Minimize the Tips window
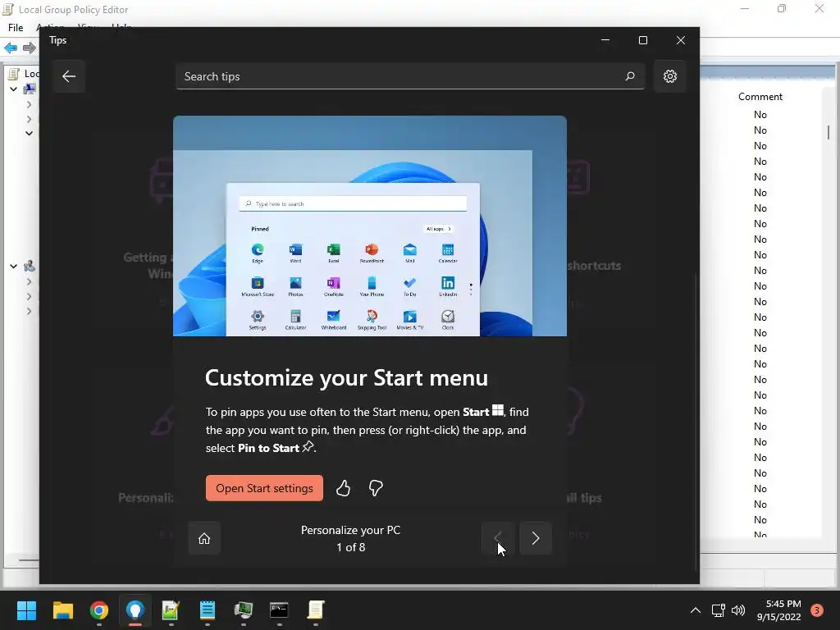Image resolution: width=840 pixels, height=630 pixels. 605,40
